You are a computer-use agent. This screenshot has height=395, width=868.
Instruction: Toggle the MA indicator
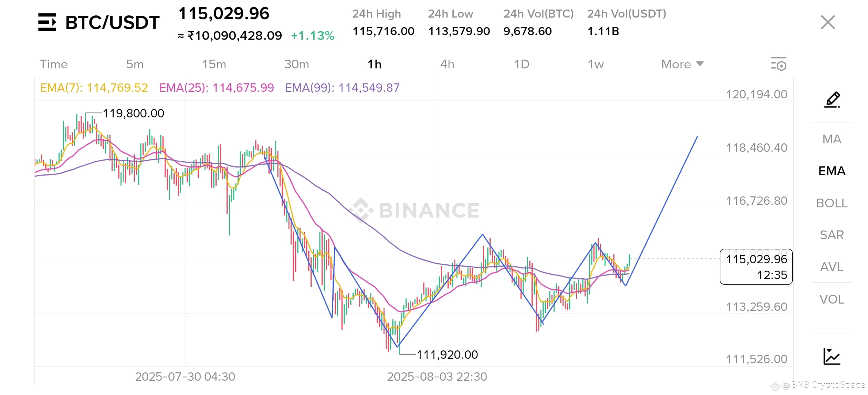pos(832,139)
